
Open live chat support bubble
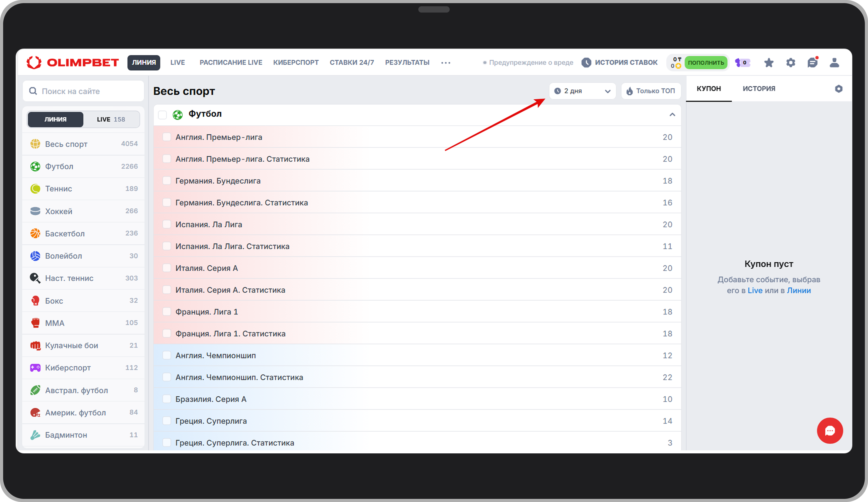pyautogui.click(x=830, y=430)
